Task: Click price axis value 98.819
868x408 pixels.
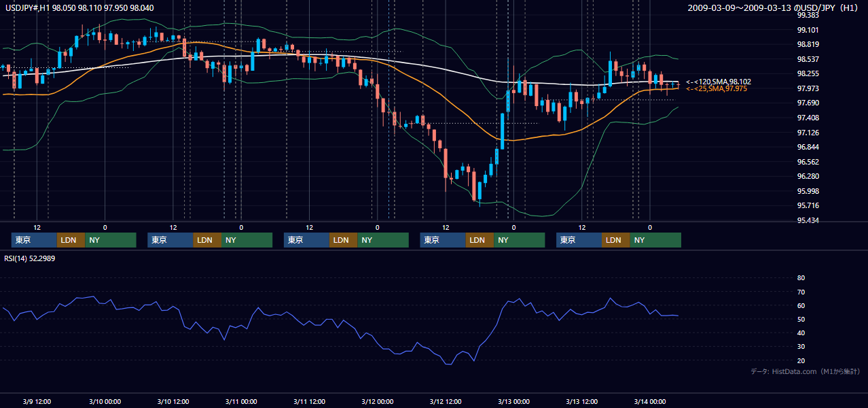Action: (808, 44)
